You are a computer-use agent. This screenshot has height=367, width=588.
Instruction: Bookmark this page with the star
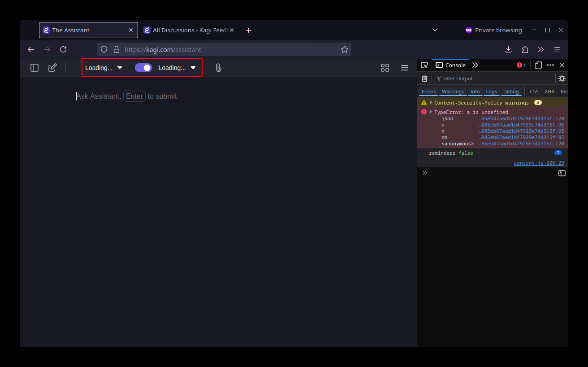coord(344,49)
